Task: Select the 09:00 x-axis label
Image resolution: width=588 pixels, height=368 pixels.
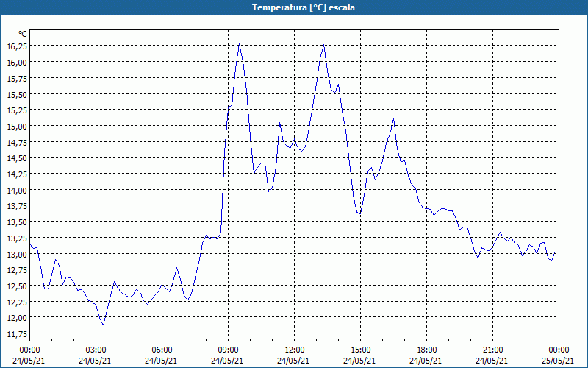Action: click(x=228, y=350)
